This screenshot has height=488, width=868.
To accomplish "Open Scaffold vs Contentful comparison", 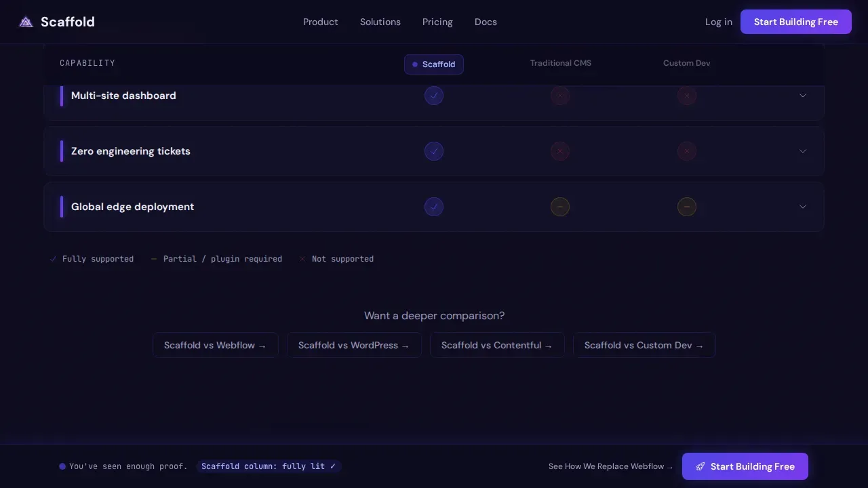I will click(x=497, y=345).
